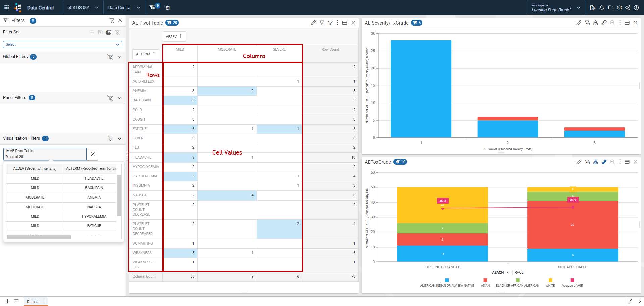
Task: Open the Data Central module dropdown
Action: click(x=124, y=7)
